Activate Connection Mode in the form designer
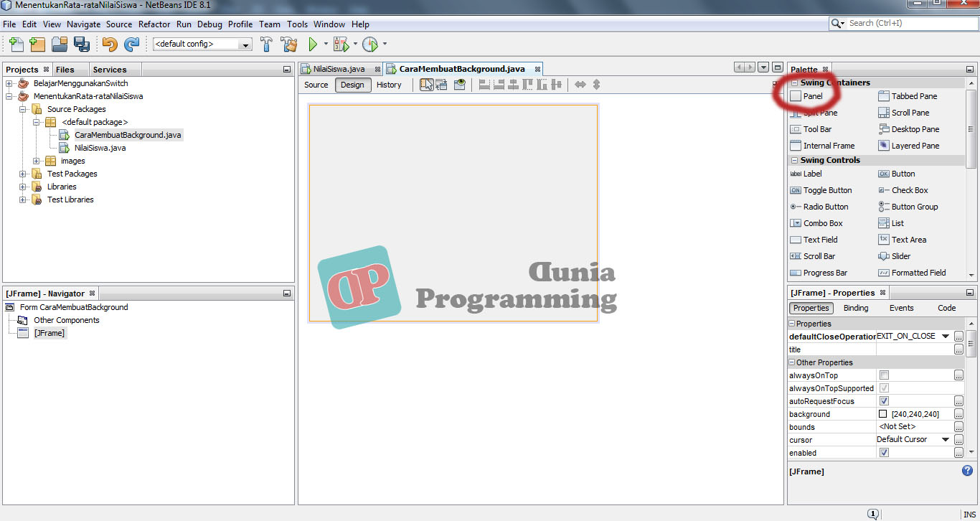This screenshot has width=980, height=521. tap(441, 85)
